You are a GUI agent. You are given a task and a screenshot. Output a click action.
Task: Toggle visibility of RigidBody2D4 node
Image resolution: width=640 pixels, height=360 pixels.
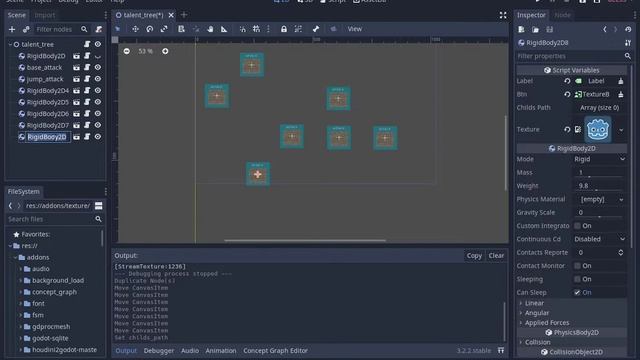tap(98, 91)
